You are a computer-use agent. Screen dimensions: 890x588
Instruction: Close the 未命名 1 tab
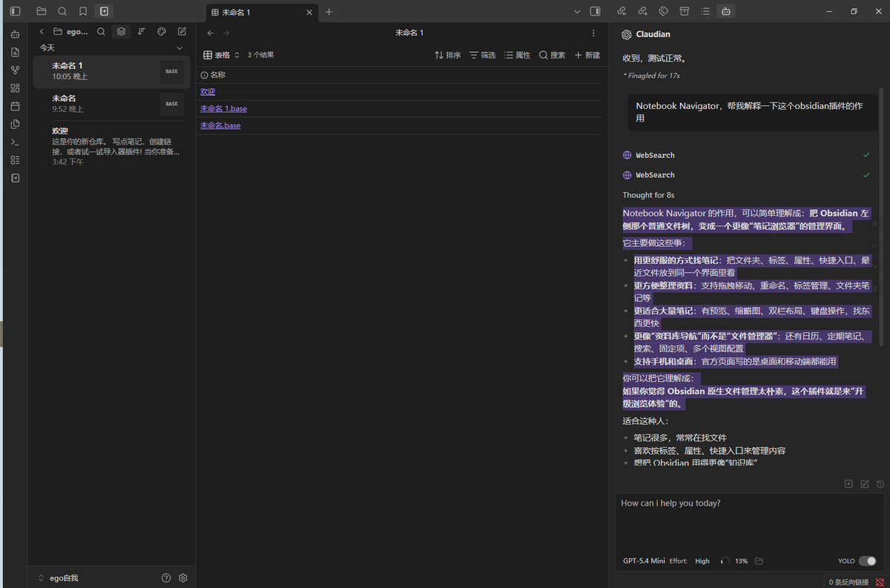click(x=309, y=12)
